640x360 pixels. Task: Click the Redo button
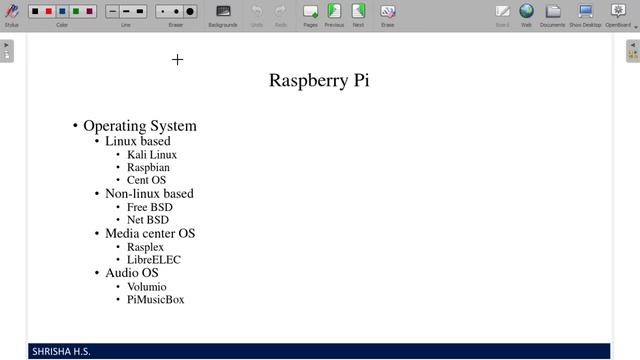(280, 16)
